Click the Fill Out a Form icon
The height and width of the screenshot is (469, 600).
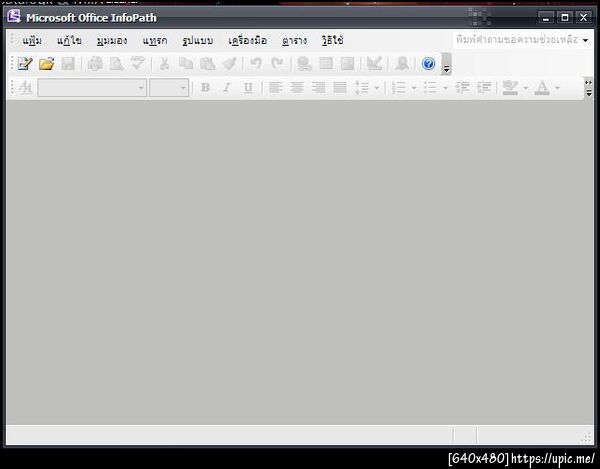click(x=25, y=64)
